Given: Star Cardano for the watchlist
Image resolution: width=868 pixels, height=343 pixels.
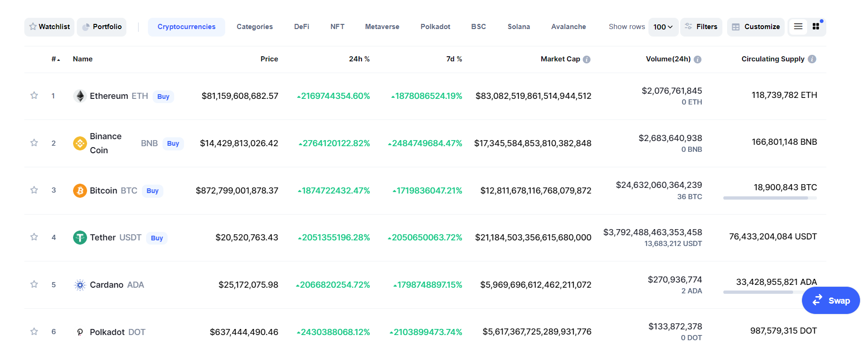Looking at the screenshot, I should point(34,284).
